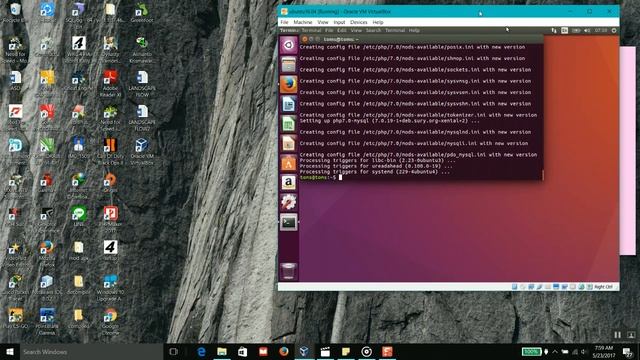
Task: Click Search Windows box
Action: pyautogui.click(x=91, y=351)
